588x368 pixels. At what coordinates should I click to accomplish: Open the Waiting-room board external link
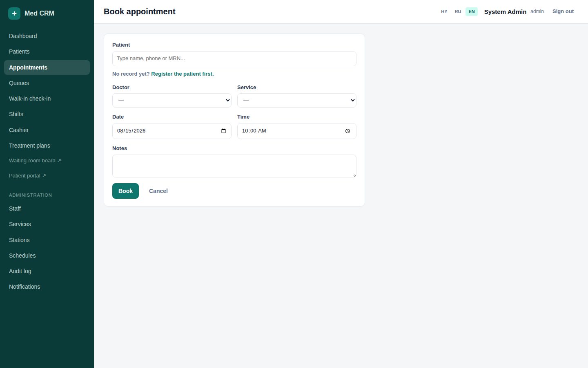click(x=47, y=161)
